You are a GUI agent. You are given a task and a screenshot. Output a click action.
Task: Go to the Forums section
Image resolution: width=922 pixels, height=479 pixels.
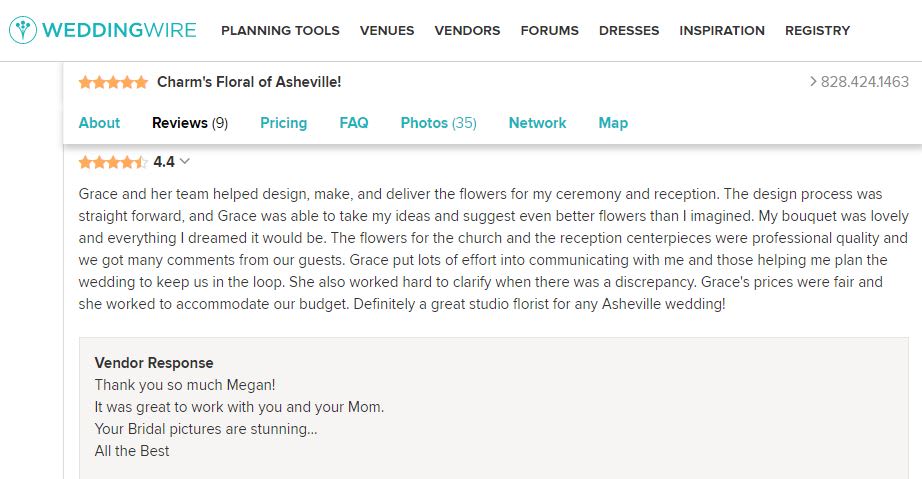549,30
